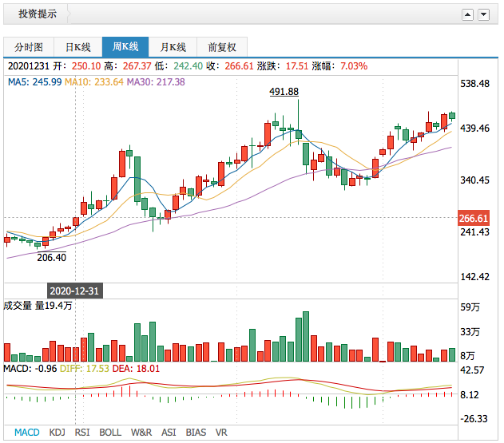
Task: Switch to the VR indicator
Action: (220, 433)
